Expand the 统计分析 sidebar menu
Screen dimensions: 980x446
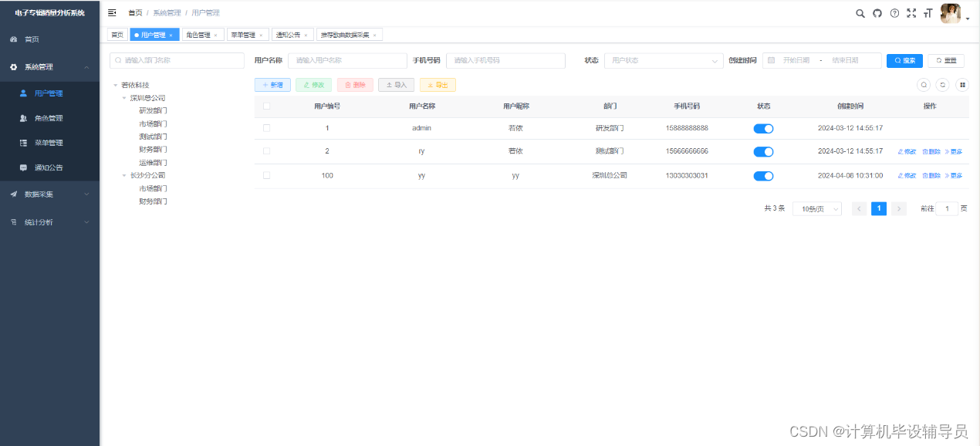(x=49, y=221)
